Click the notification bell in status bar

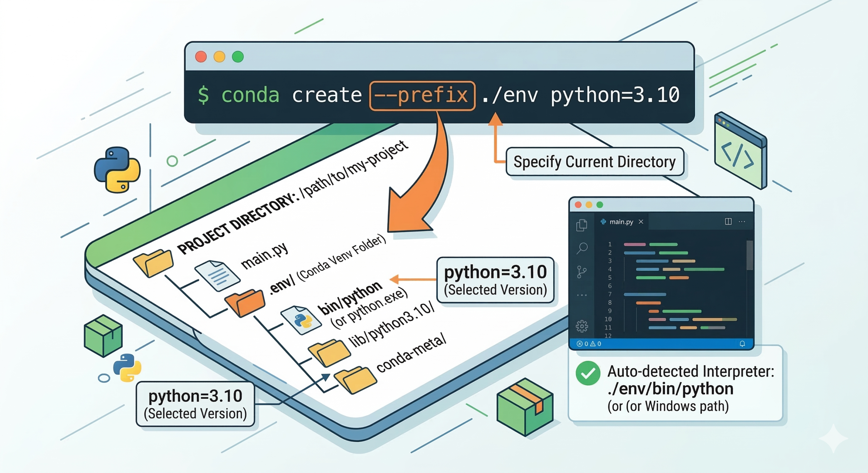pyautogui.click(x=742, y=344)
